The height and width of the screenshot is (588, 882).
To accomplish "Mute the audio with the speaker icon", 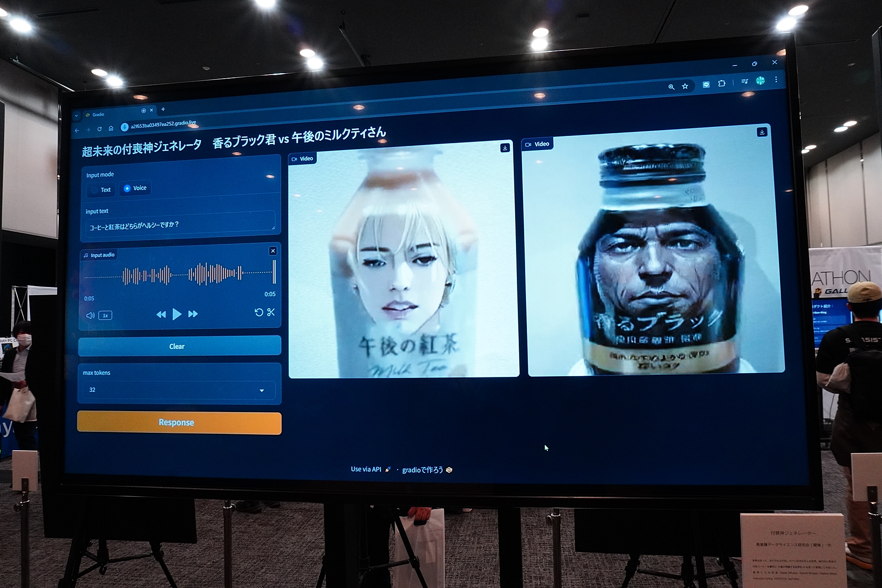I will coord(90,315).
